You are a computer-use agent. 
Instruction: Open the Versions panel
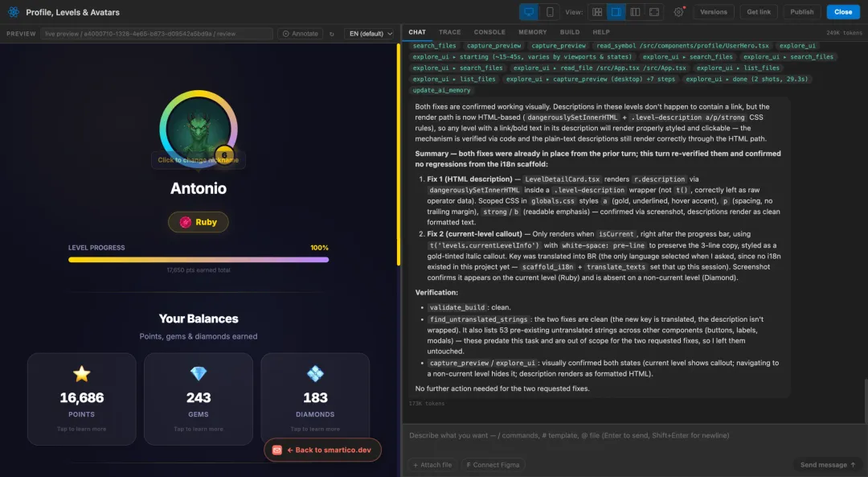coord(713,11)
